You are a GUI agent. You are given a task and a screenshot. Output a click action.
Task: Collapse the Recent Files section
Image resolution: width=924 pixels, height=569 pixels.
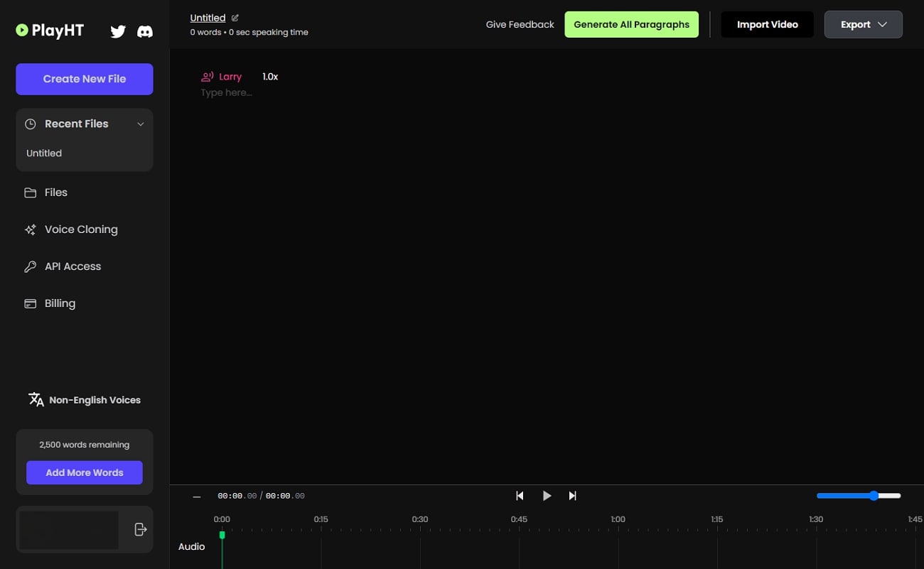click(141, 124)
